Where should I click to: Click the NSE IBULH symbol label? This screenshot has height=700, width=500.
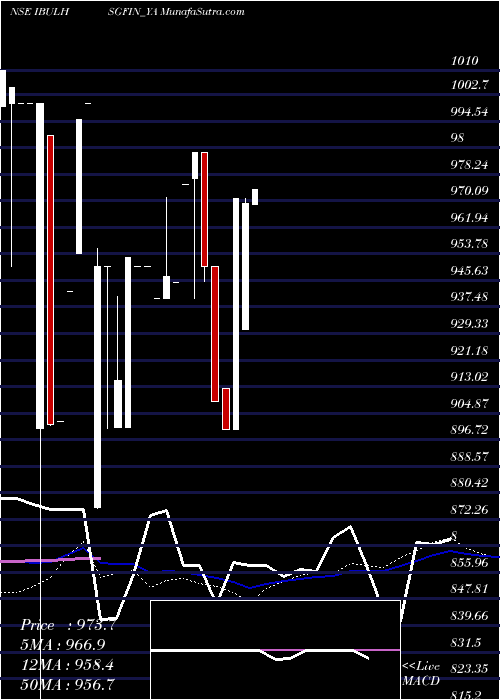(39, 12)
